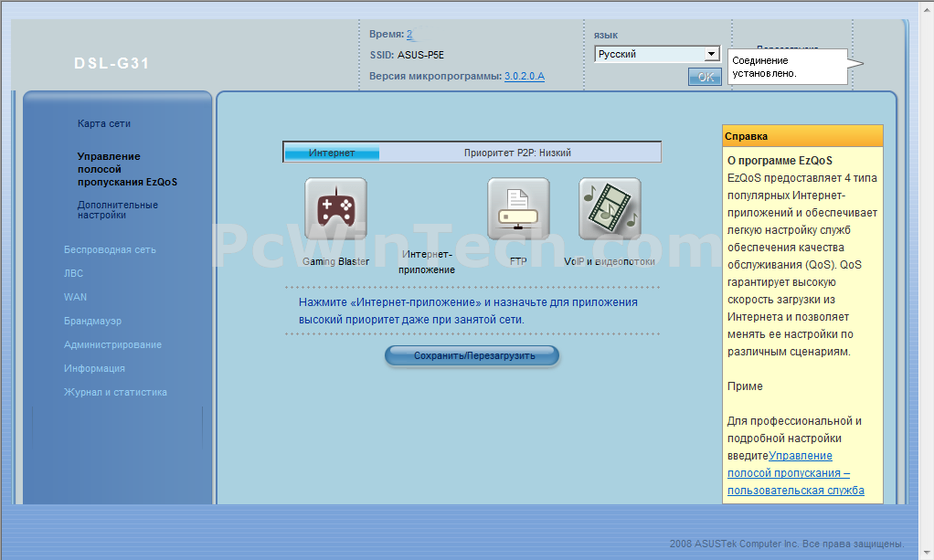This screenshot has width=934, height=560.
Task: Open Журнал и статистика section
Action: coord(115,392)
